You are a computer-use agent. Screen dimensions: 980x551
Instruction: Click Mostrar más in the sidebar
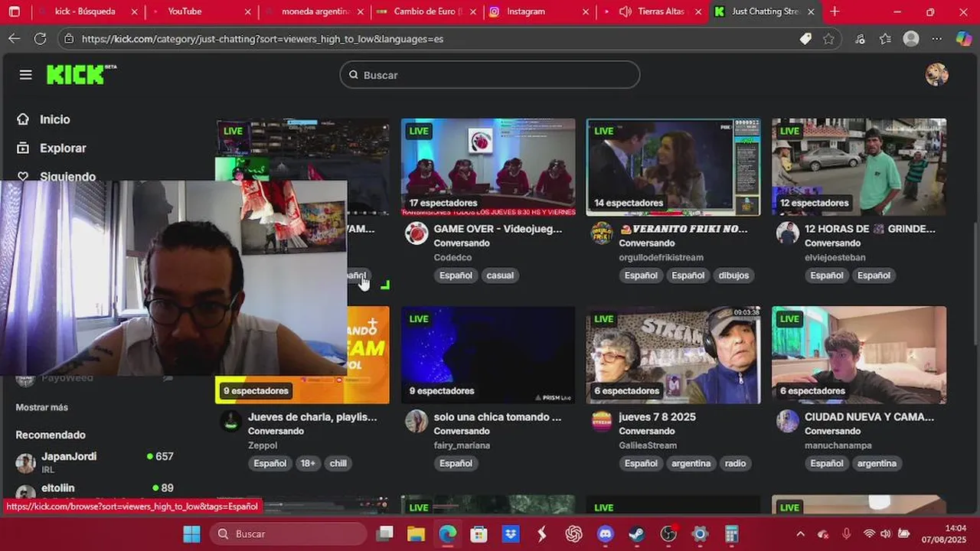tap(42, 407)
